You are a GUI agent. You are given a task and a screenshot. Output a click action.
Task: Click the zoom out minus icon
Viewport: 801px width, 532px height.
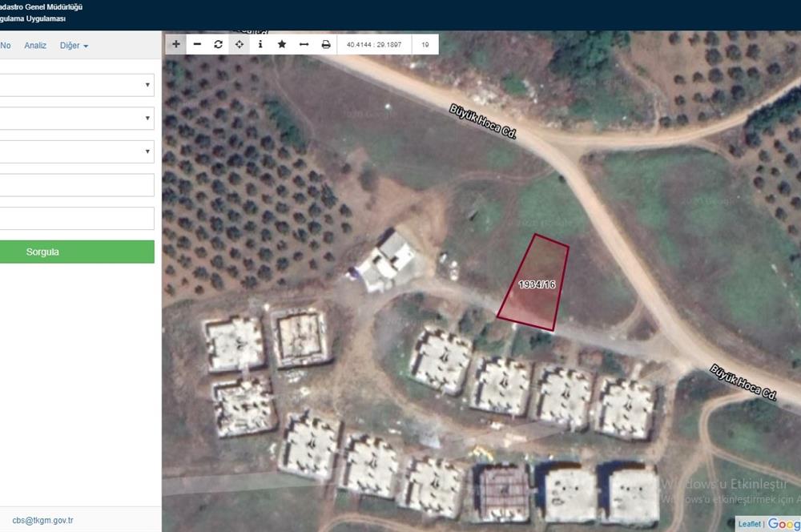(197, 45)
